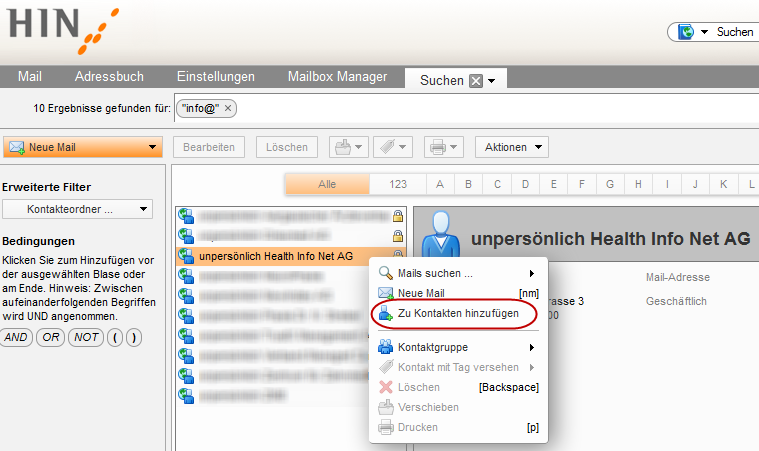Filter contacts by letter F
Viewport: 759px width, 451px height.
tap(581, 184)
